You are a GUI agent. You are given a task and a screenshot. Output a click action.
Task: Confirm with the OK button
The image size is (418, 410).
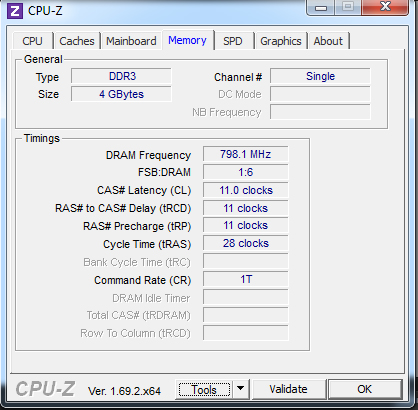[365, 389]
